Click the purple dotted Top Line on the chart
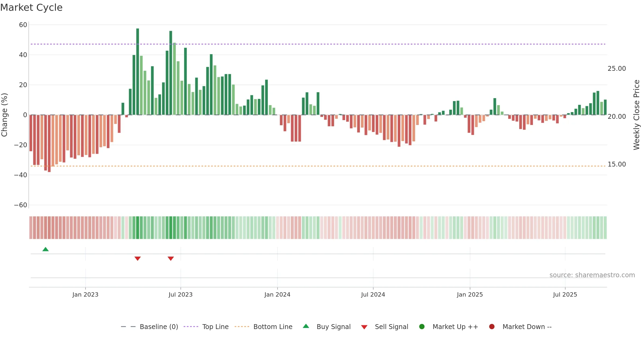The image size is (644, 362). (x=318, y=44)
